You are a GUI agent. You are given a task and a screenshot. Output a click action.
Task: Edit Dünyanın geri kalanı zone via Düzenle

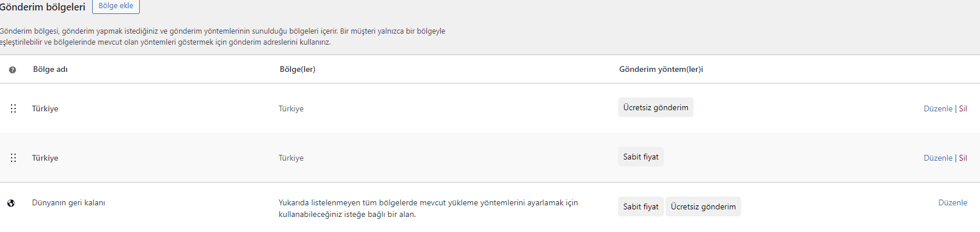pos(953,202)
